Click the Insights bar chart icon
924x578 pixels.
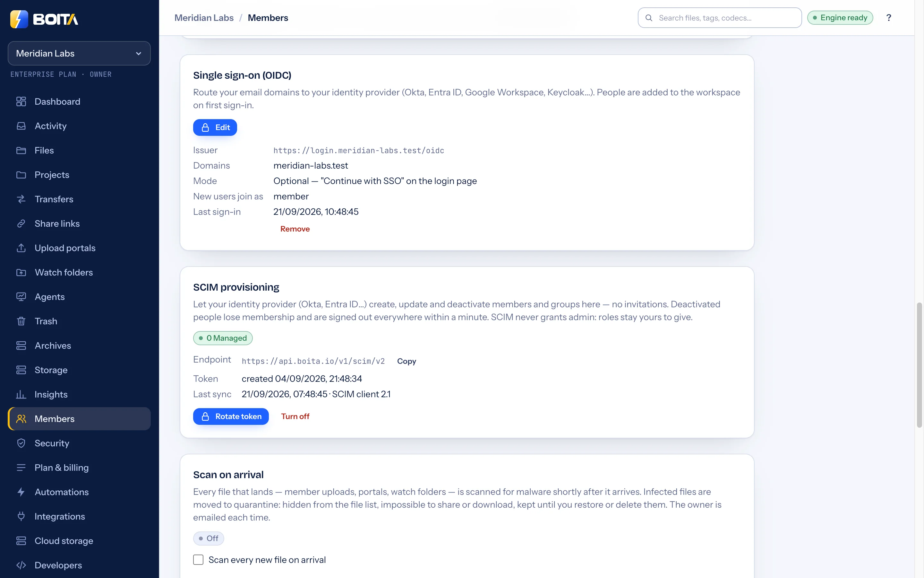21,394
